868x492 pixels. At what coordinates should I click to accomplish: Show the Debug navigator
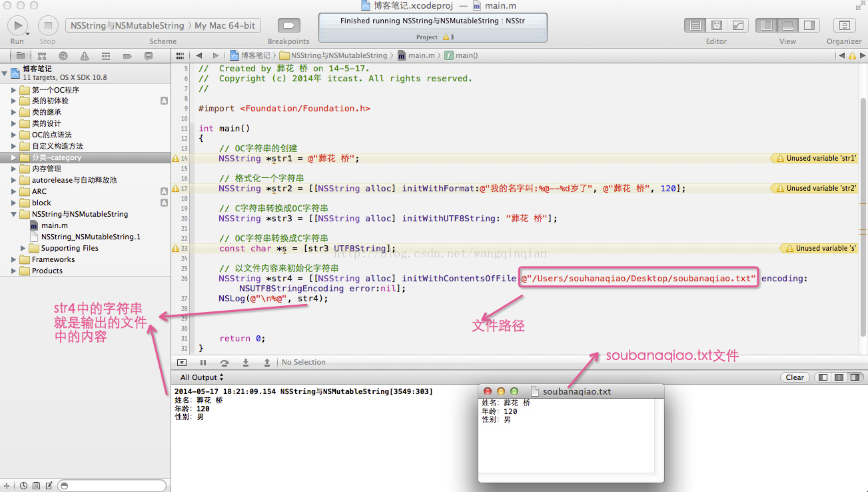pyautogui.click(x=106, y=56)
